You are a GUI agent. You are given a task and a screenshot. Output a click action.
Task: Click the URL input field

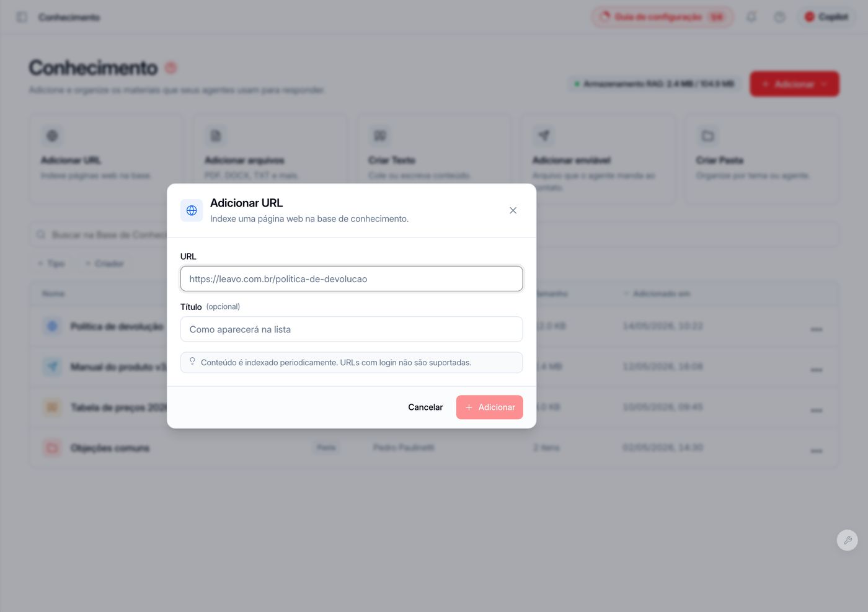click(x=352, y=279)
